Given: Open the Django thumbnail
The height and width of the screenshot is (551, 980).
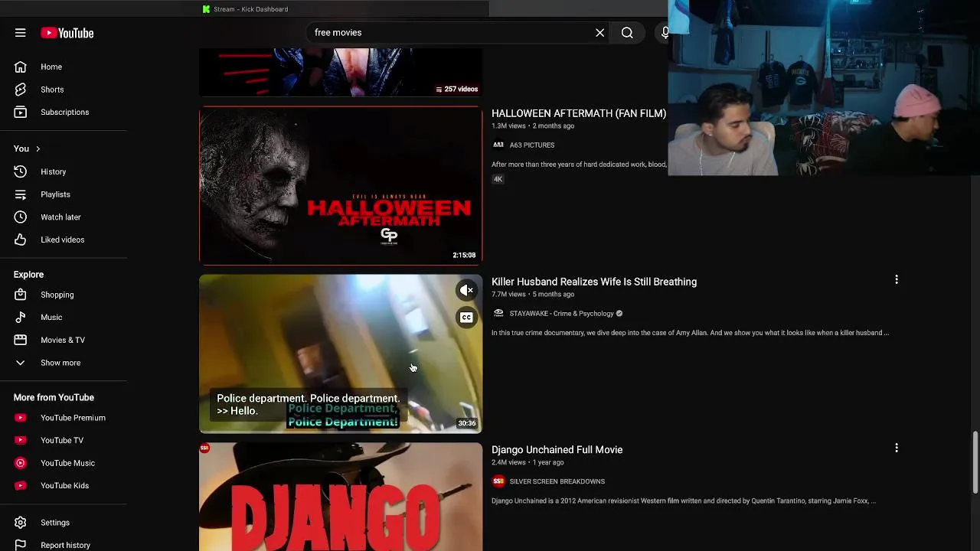Looking at the screenshot, I should [x=341, y=497].
